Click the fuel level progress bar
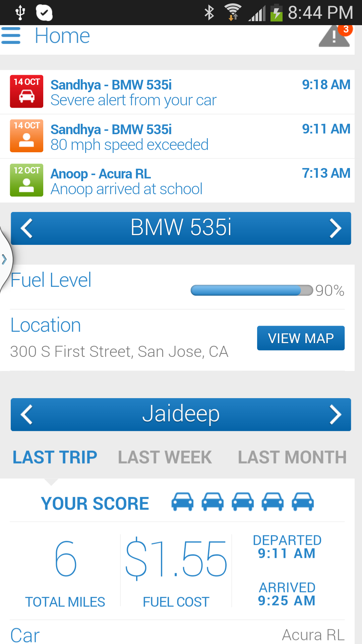The image size is (362, 644). [251, 290]
